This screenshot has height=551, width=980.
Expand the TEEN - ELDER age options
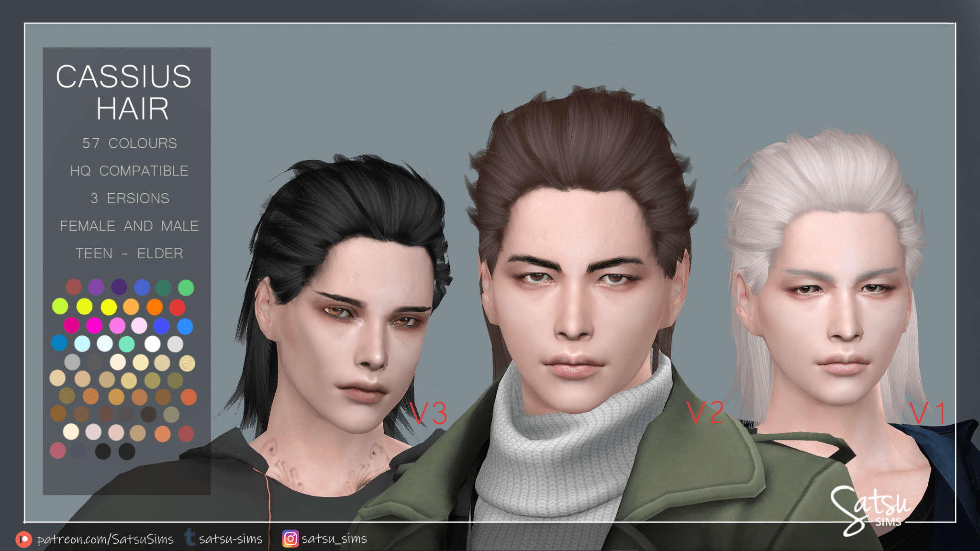point(129,254)
